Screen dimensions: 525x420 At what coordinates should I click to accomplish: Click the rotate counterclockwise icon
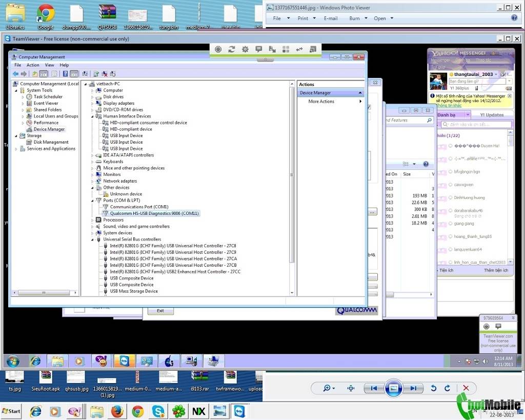pyautogui.click(x=434, y=388)
